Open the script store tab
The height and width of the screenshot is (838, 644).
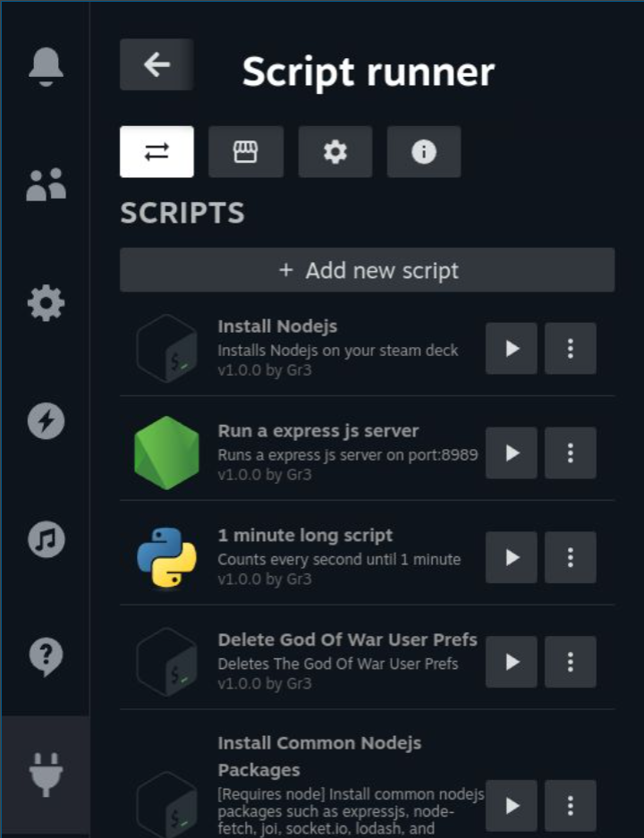[x=246, y=152]
